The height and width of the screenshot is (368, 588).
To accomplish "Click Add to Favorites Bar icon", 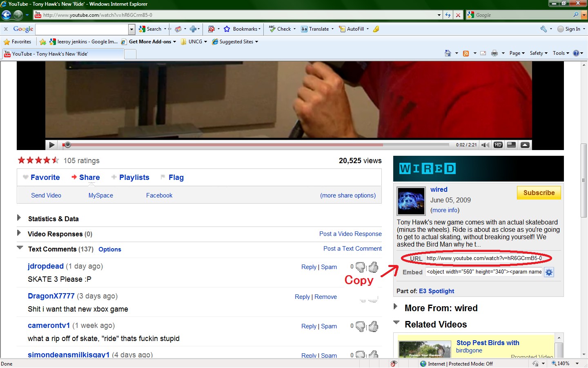I will (x=43, y=42).
